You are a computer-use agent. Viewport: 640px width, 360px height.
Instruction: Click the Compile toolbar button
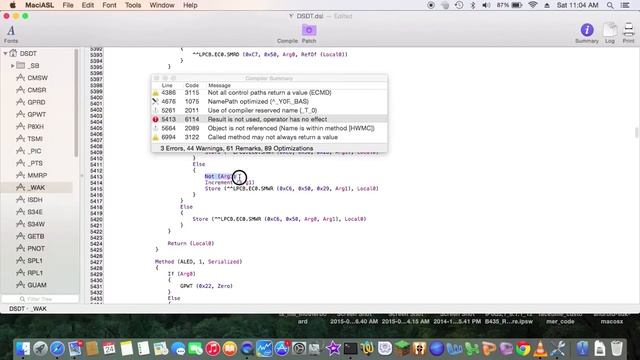(287, 41)
